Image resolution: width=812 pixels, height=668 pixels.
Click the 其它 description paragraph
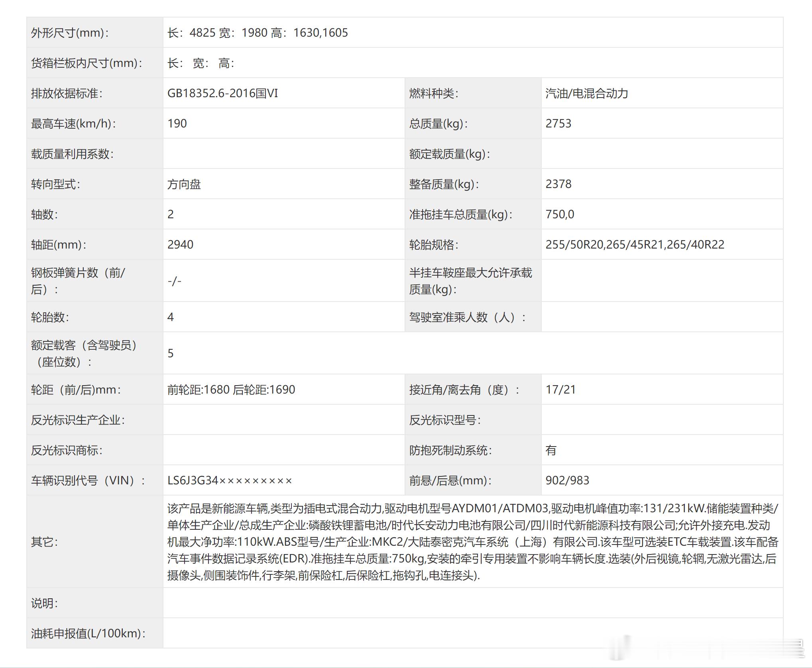(x=473, y=542)
